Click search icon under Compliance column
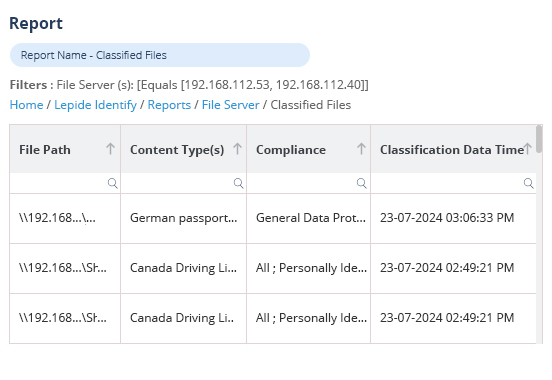 click(x=362, y=183)
